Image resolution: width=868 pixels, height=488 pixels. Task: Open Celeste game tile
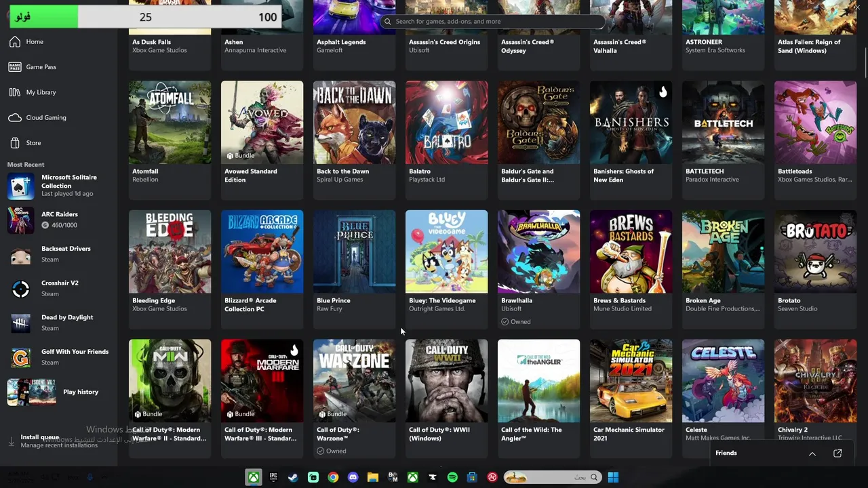723,392
